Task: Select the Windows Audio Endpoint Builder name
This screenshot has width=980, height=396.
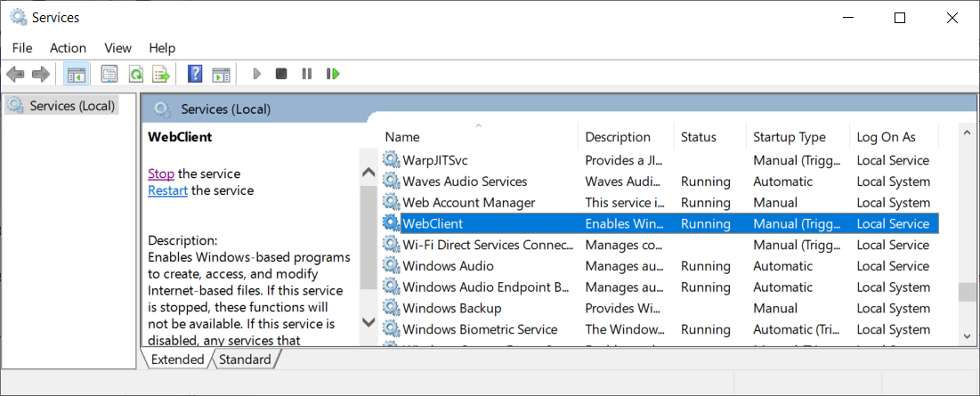Action: (486, 287)
